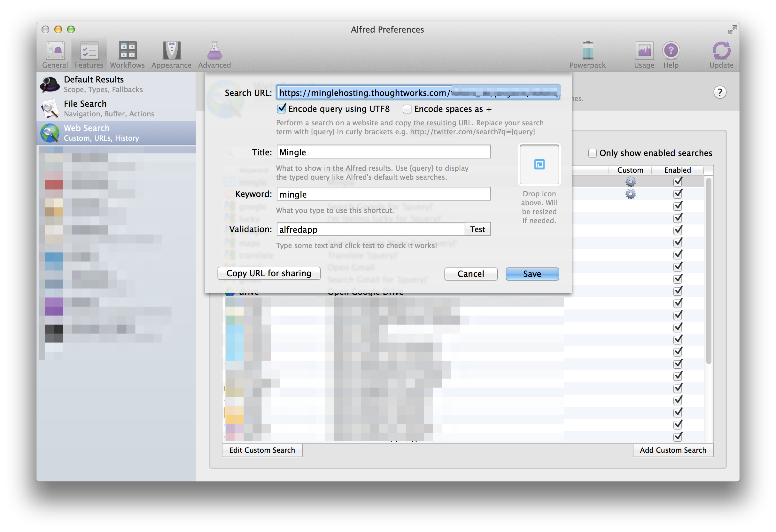776x532 pixels.
Task: Open the Appearance tab
Action: pyautogui.click(x=171, y=54)
